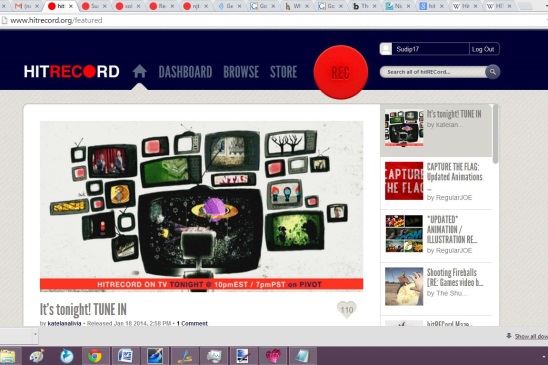This screenshot has width=548, height=365.
Task: Click 'by katelan...' in the sidebar
Action: tap(445, 124)
